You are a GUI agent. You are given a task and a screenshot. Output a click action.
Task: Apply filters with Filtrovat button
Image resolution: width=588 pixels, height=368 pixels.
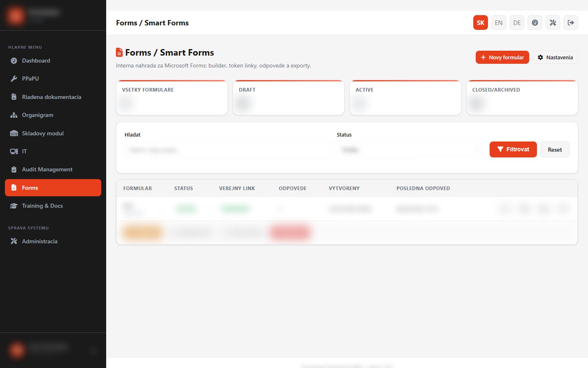coord(513,150)
